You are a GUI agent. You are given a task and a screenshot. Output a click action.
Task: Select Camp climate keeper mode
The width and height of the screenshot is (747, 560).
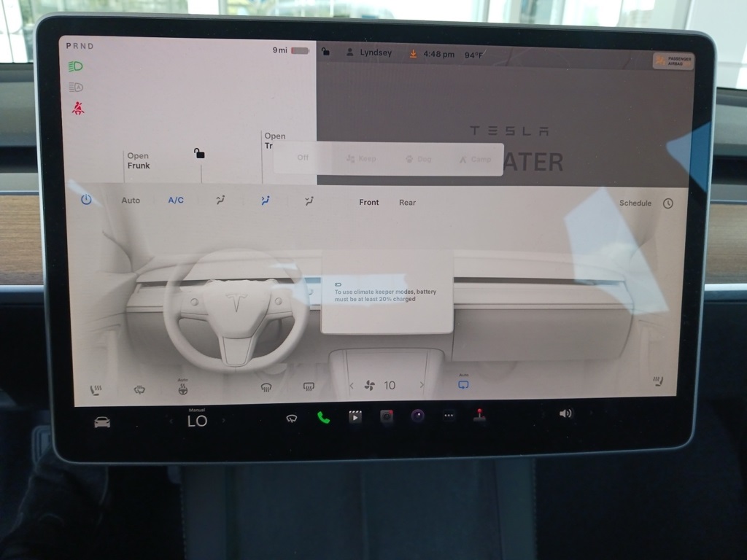pyautogui.click(x=475, y=160)
